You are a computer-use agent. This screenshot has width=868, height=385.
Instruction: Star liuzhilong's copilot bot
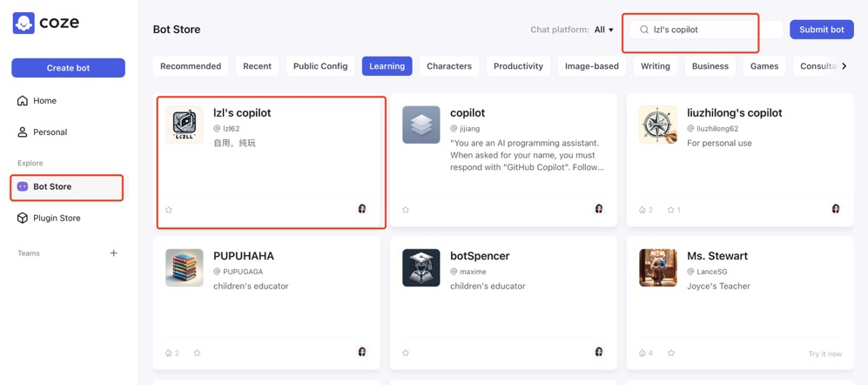[670, 210]
